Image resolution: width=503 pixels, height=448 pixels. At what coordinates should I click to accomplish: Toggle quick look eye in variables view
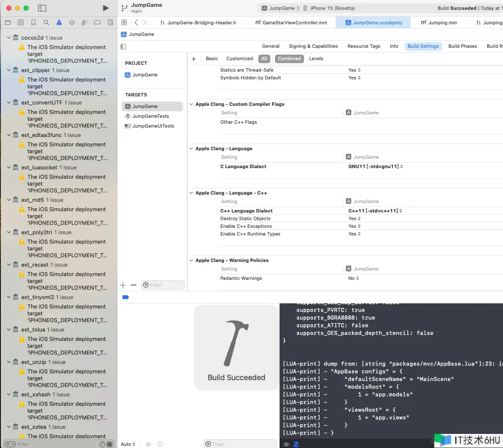148,444
